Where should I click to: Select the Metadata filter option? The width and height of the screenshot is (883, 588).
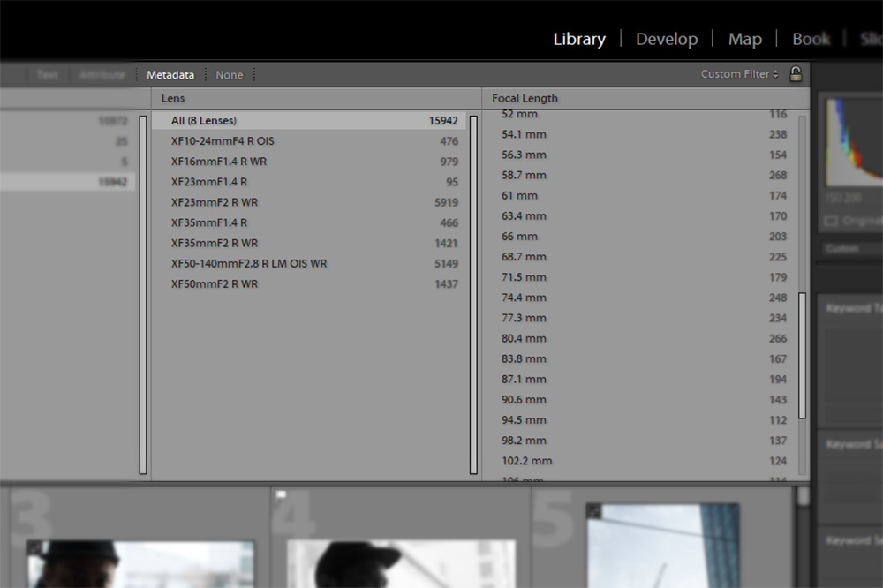(x=170, y=75)
